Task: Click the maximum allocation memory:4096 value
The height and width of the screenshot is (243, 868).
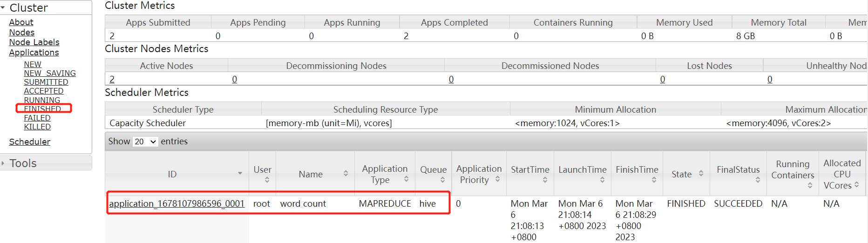Action: tap(779, 123)
